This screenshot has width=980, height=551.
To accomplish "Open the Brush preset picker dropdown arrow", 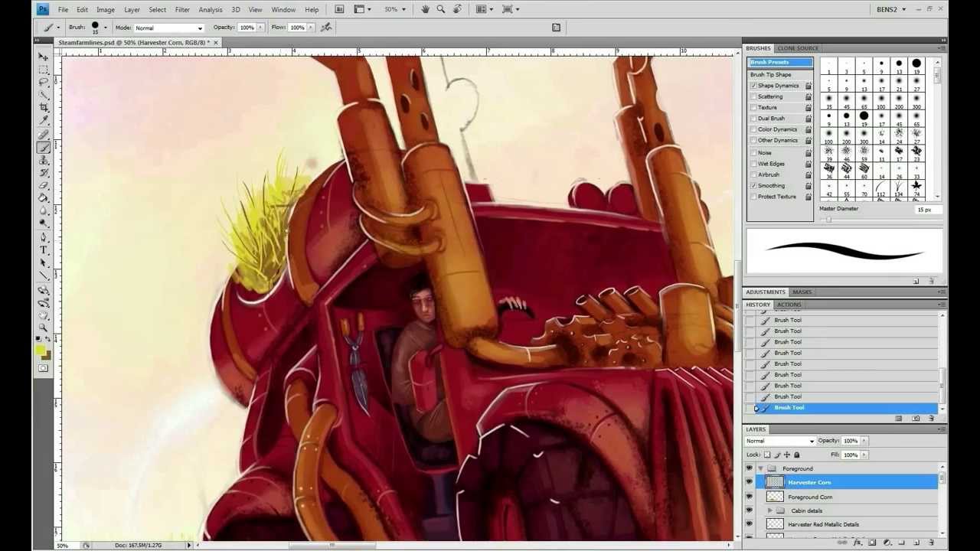I will click(105, 28).
